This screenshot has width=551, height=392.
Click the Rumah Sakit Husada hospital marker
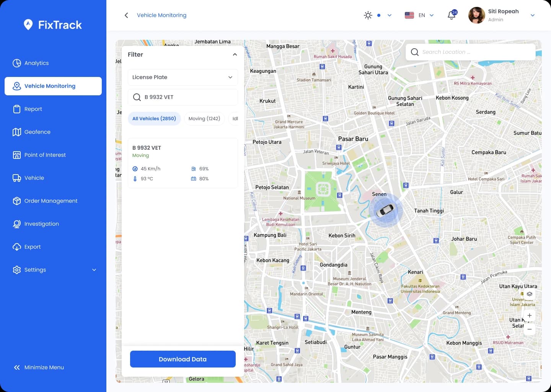(x=333, y=51)
